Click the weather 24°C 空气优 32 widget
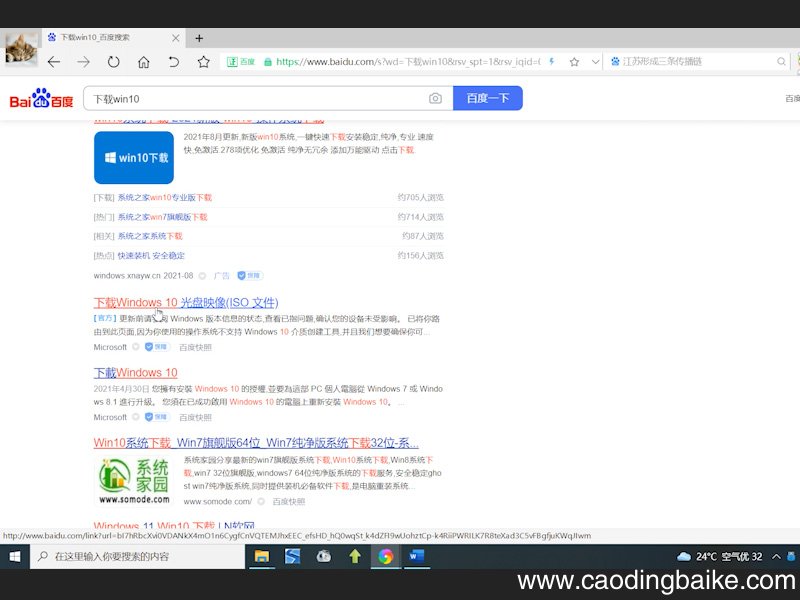Screen dimensions: 800x600 tap(719, 557)
